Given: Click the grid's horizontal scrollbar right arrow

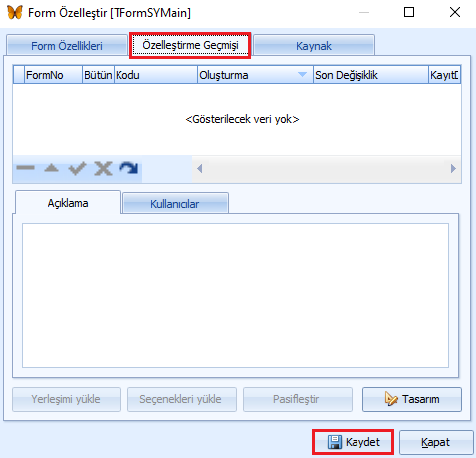Looking at the screenshot, I should [x=453, y=169].
